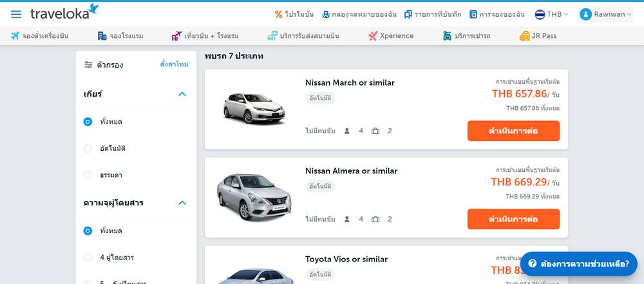644x284 pixels.
Task: Click the Toyota Vios car image
Action: coord(255,276)
